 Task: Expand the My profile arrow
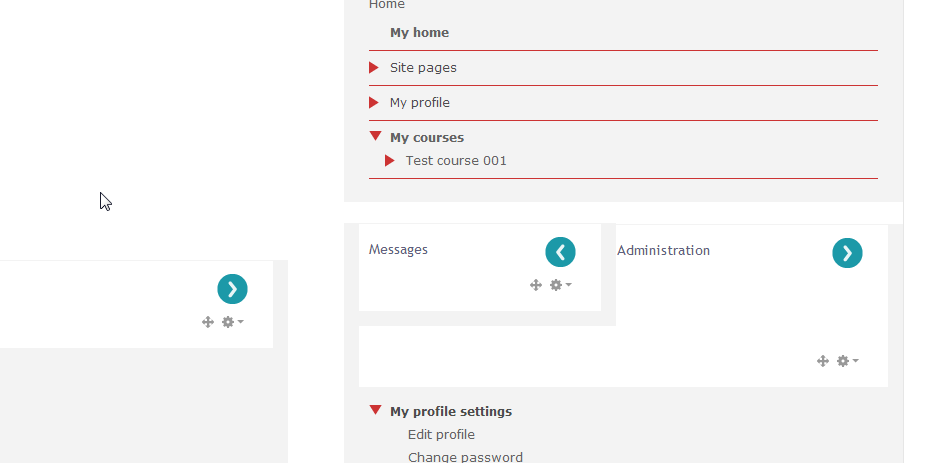374,103
